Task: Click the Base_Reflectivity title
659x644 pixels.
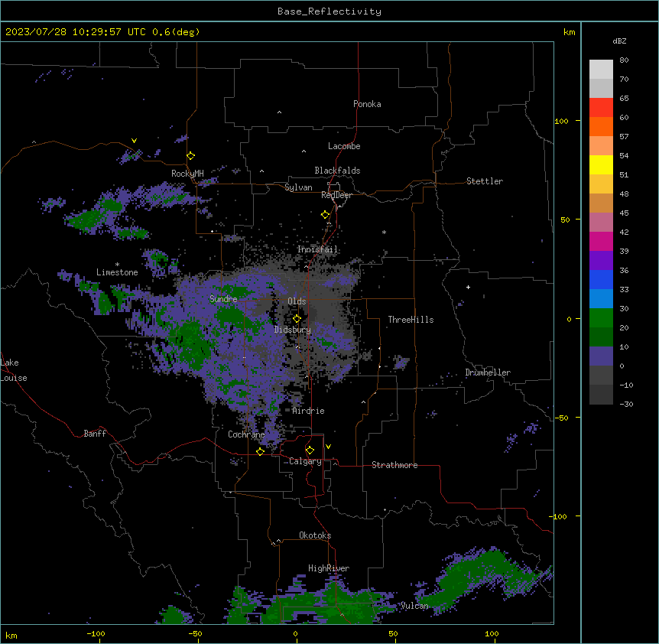Action: pos(329,11)
